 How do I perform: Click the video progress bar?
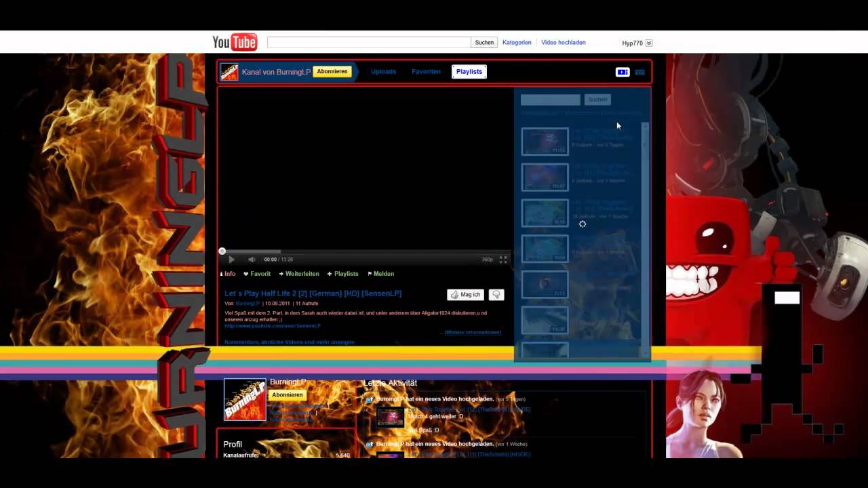point(365,251)
